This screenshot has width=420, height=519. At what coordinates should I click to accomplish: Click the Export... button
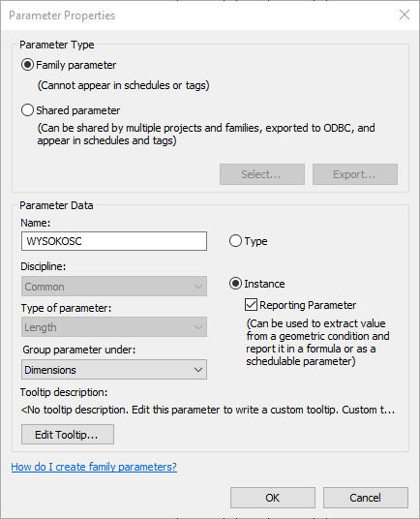pyautogui.click(x=355, y=174)
